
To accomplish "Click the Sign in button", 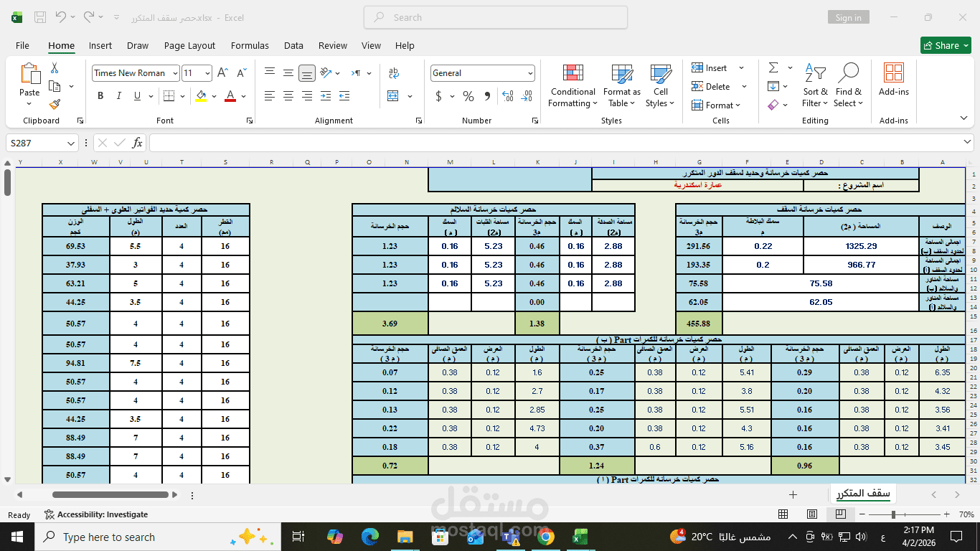I will 848,17.
